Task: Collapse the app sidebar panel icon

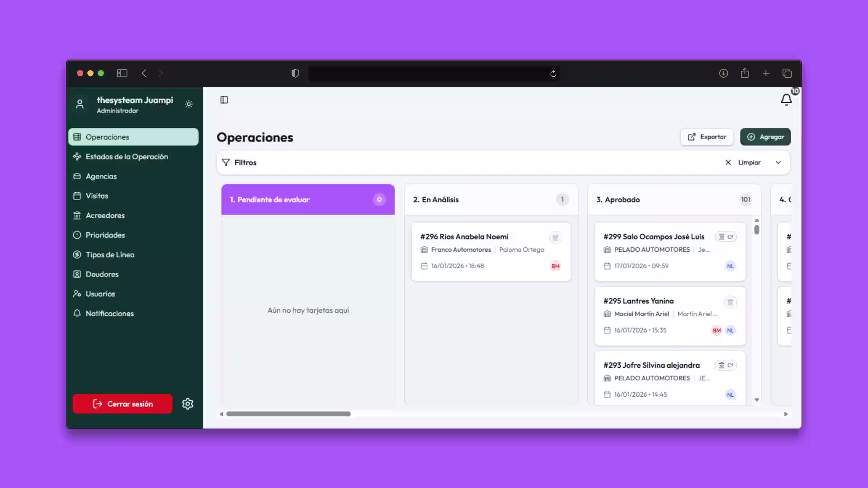Action: (224, 100)
